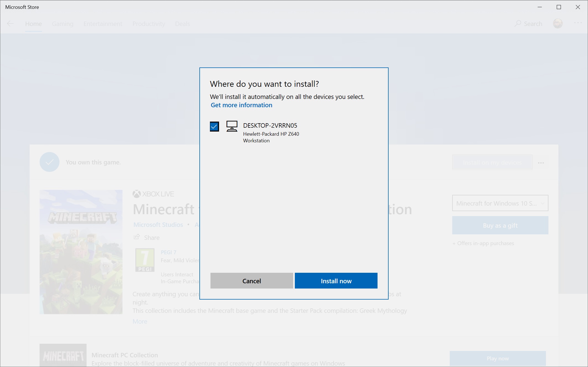Click Install now button to proceed

coord(336,280)
